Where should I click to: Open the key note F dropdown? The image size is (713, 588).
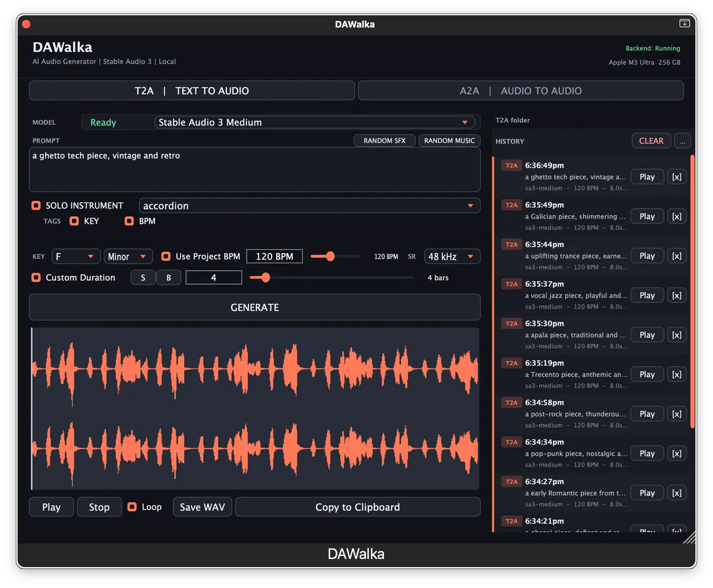point(76,257)
